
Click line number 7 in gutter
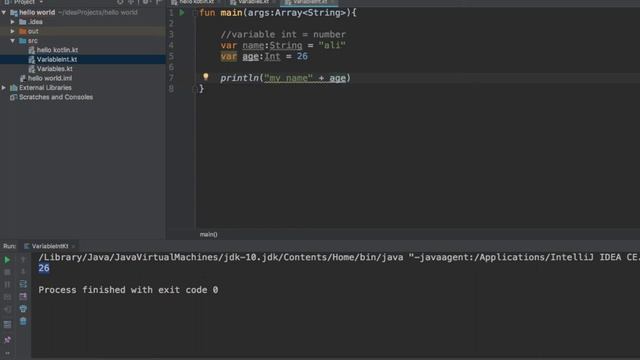click(171, 78)
